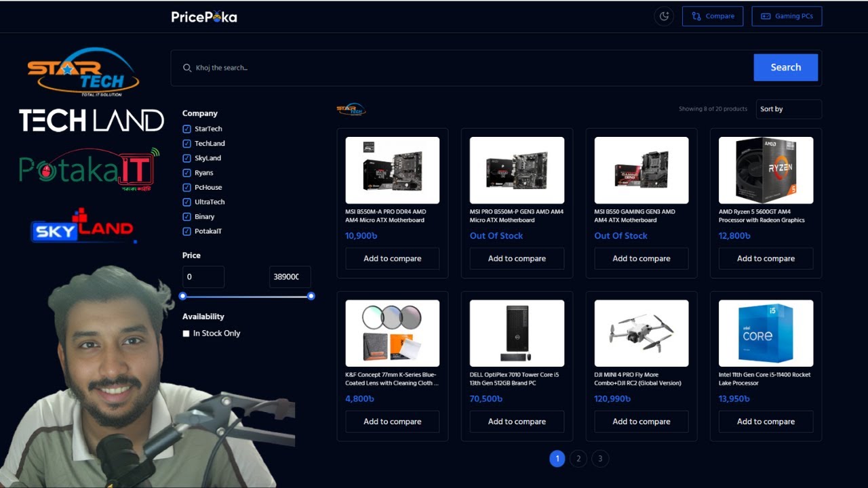868x488 pixels.
Task: Add DJI MINI 4 PRO to compare
Action: click(x=642, y=422)
